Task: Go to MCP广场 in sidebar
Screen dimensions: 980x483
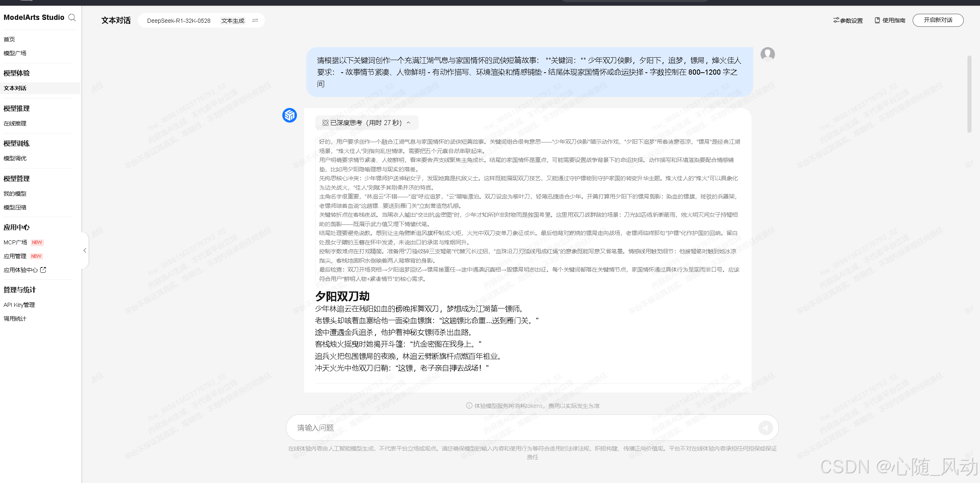Action: [15, 242]
